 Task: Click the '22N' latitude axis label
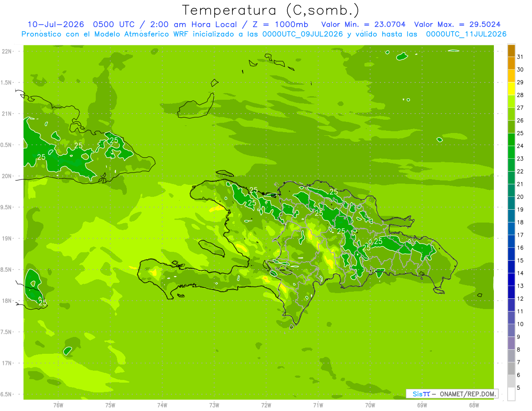point(7,51)
